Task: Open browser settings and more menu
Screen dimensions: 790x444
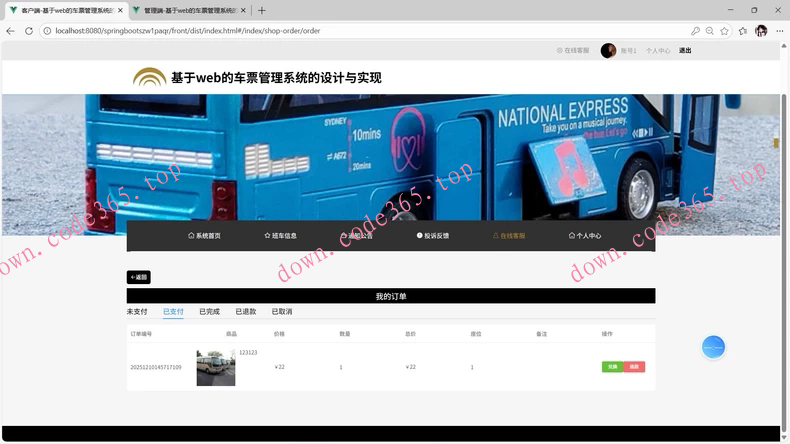Action: point(779,31)
